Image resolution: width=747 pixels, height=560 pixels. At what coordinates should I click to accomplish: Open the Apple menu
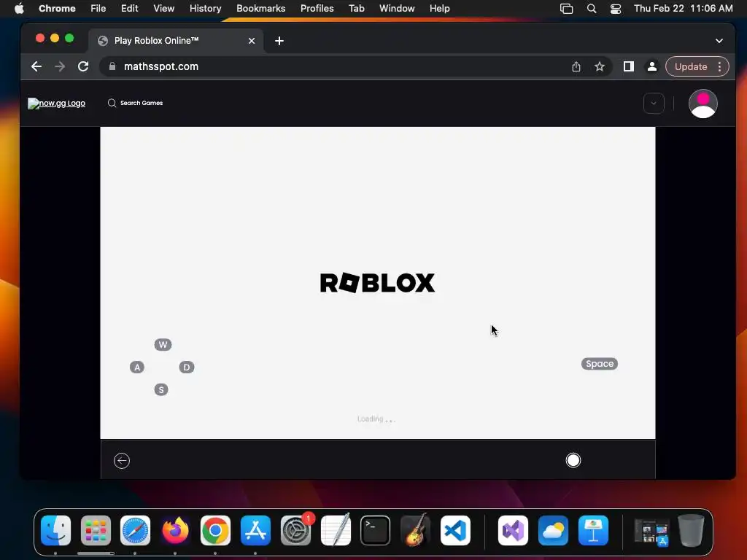(19, 9)
